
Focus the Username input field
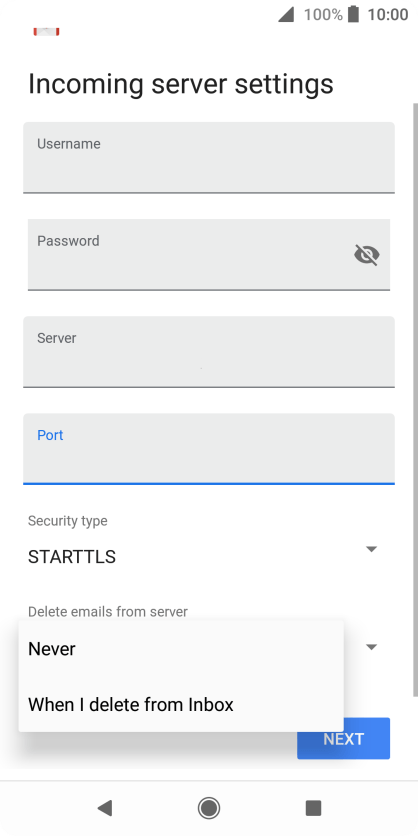pyautogui.click(x=208, y=158)
